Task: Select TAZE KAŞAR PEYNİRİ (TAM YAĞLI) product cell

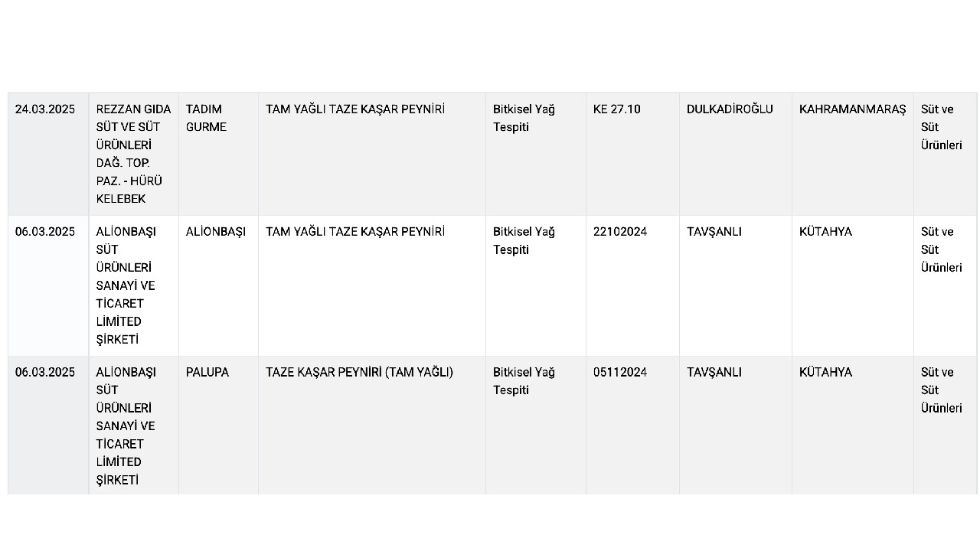Action: pos(372,425)
